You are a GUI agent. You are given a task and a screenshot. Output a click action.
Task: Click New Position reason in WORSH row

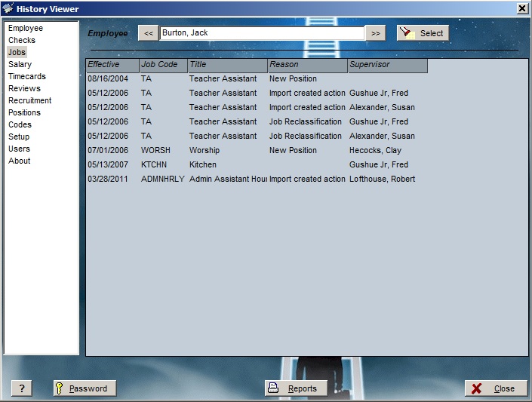click(293, 150)
